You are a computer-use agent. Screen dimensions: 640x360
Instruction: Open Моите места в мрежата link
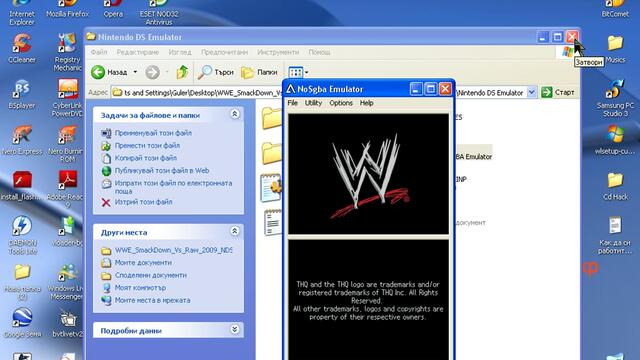[152, 300]
